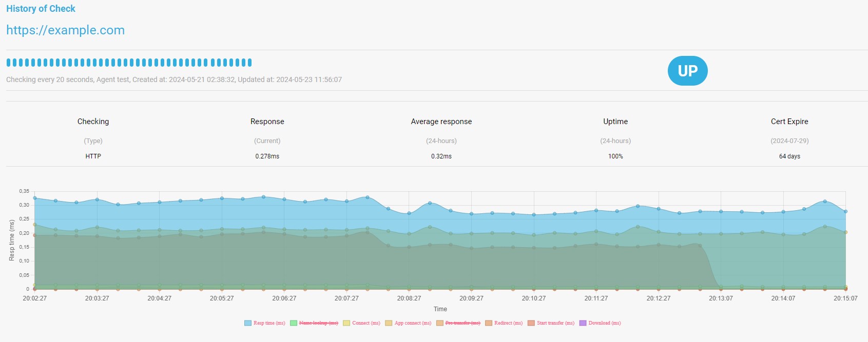
Task: Click the last status bar in uptime strip
Action: click(x=250, y=63)
